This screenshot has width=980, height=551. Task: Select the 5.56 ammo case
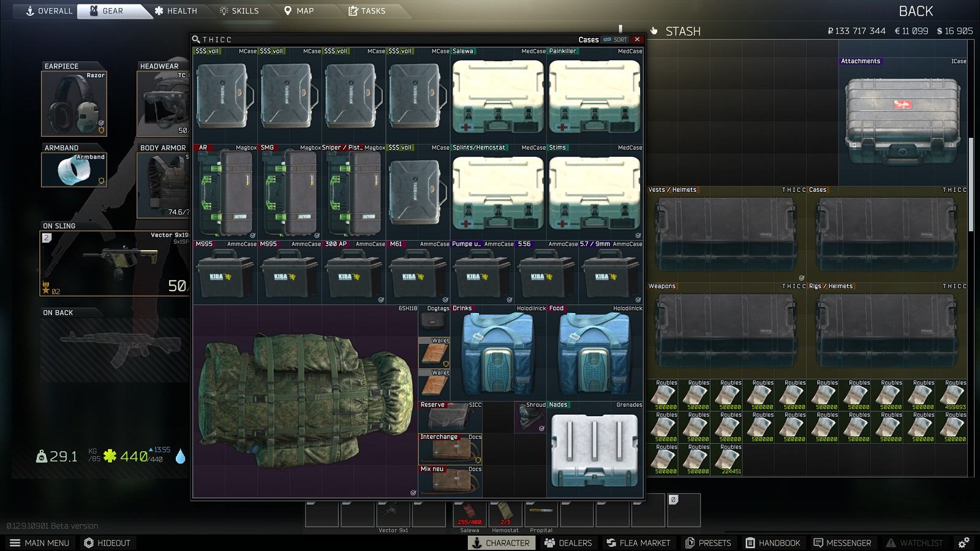pyautogui.click(x=547, y=272)
